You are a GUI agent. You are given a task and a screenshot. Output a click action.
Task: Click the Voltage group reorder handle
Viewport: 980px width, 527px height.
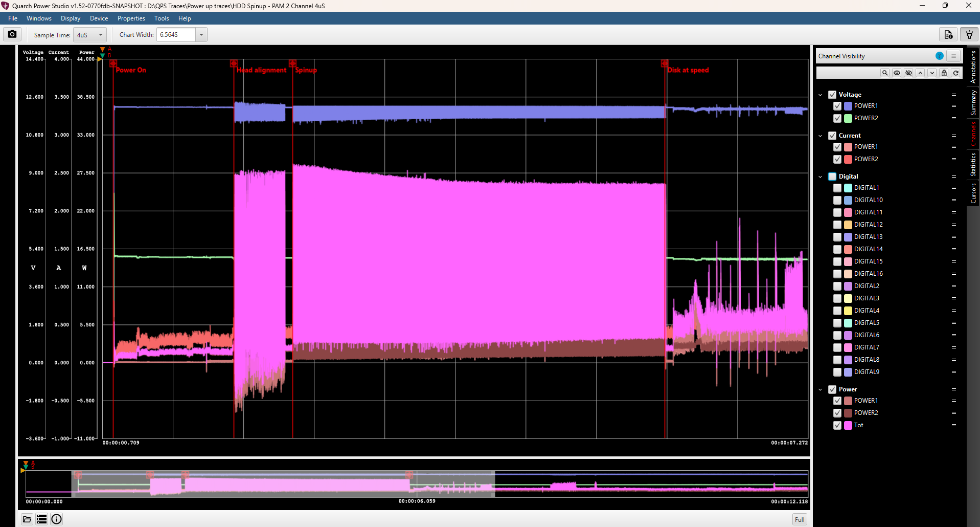tap(954, 95)
